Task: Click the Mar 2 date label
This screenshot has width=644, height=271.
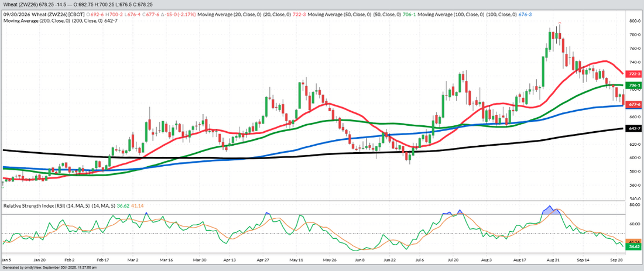Action: tap(133, 260)
